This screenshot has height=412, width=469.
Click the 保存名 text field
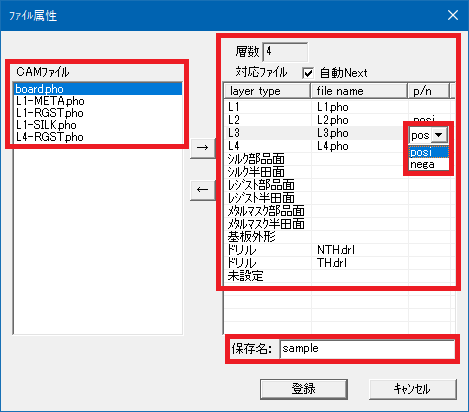pyautogui.click(x=367, y=349)
